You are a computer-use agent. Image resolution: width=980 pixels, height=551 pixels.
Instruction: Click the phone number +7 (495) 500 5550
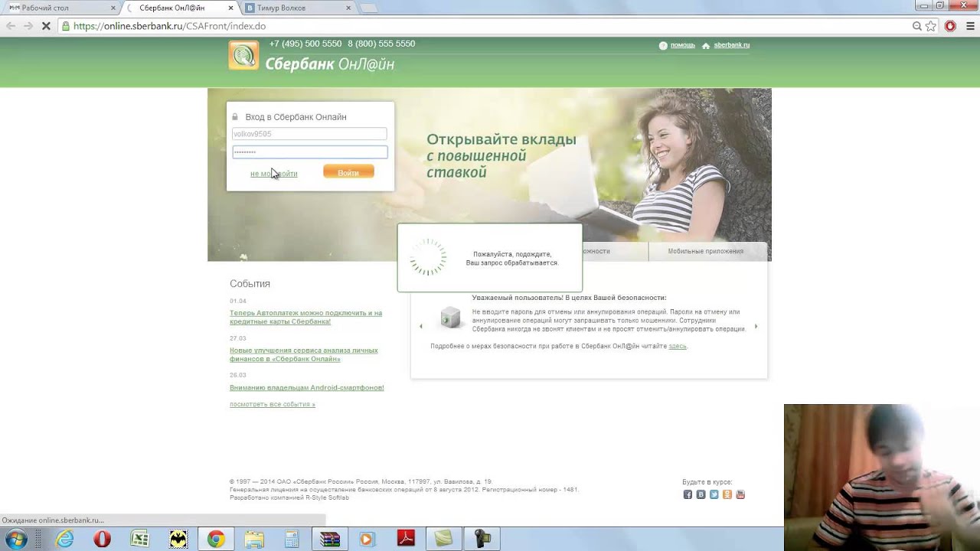(305, 44)
